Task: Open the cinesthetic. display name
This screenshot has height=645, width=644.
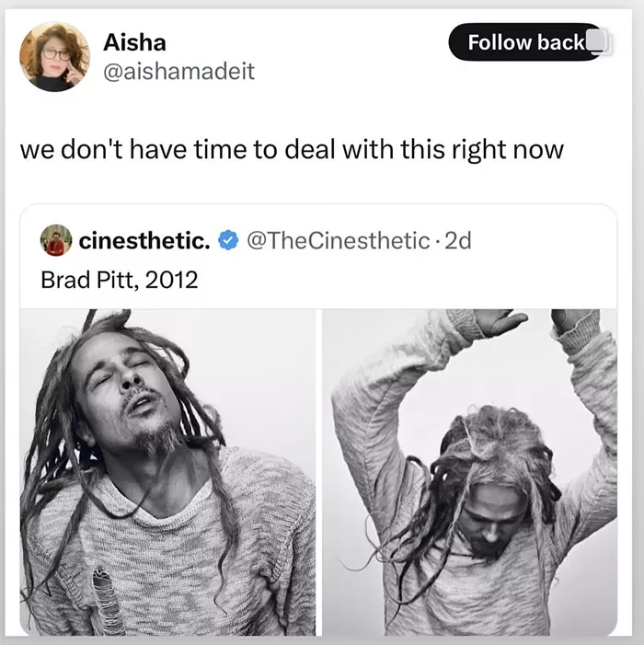Action: [144, 241]
